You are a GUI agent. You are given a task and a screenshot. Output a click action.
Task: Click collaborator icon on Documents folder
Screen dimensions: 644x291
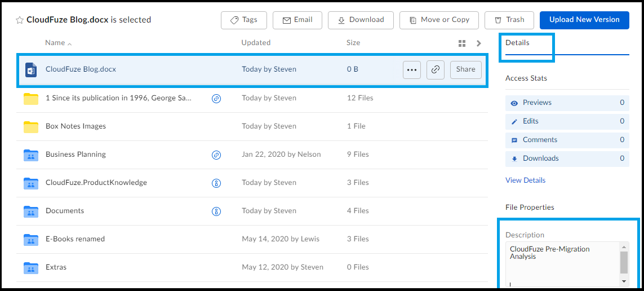216,211
